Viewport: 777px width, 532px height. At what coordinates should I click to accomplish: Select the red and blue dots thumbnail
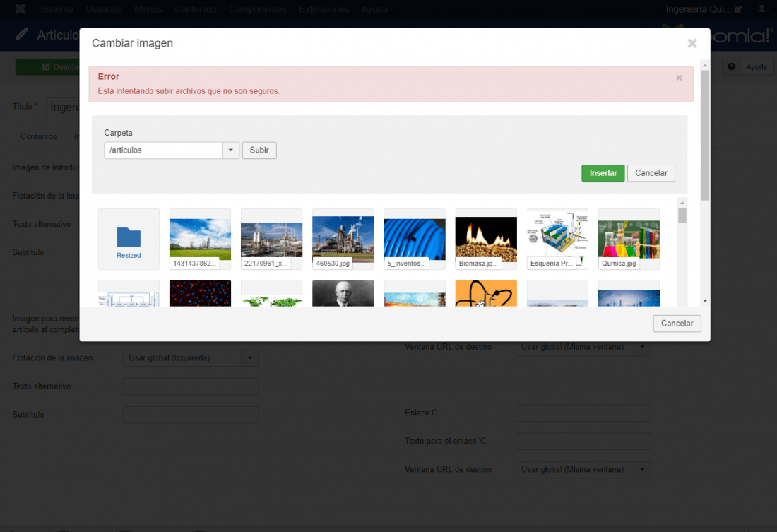click(x=200, y=293)
